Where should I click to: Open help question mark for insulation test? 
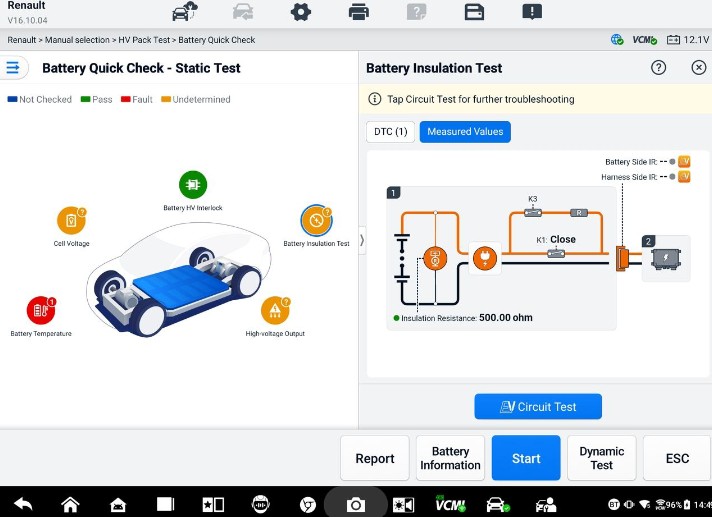coord(658,68)
